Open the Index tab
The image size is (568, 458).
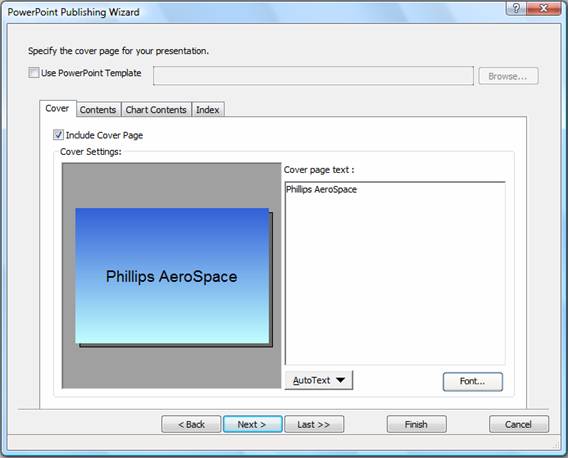click(208, 109)
